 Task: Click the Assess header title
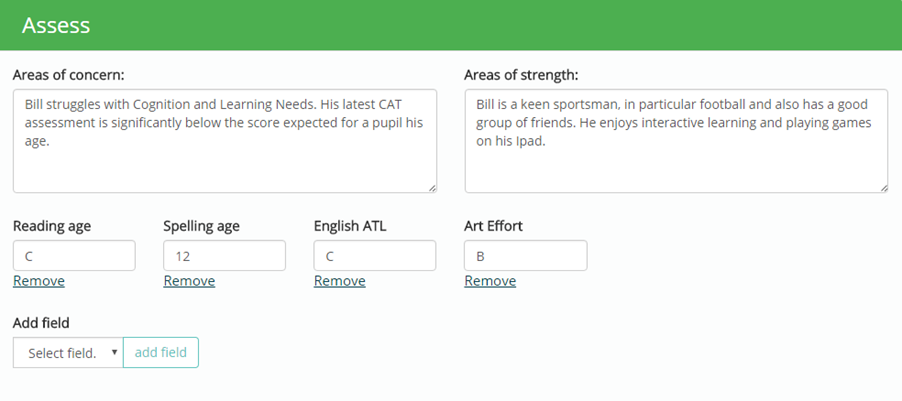point(56,25)
